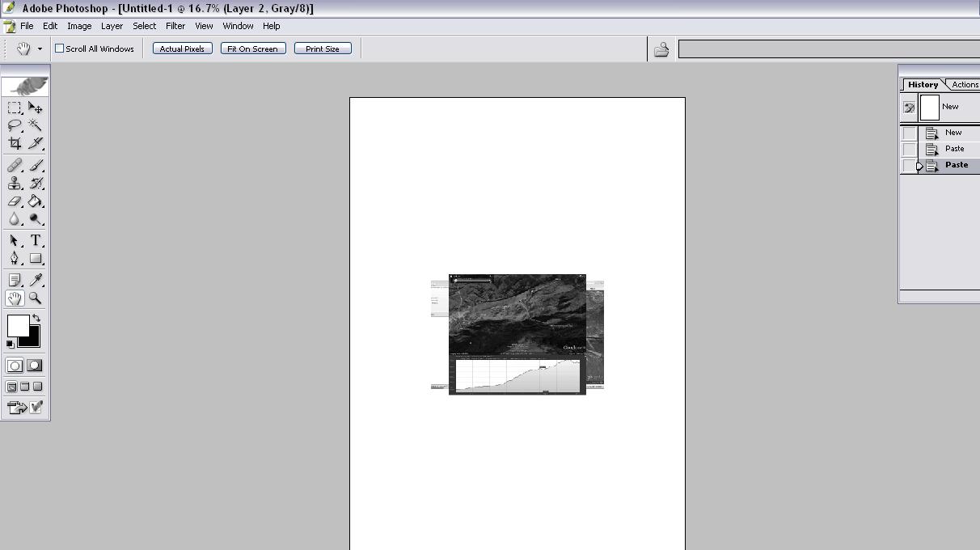This screenshot has width=980, height=550.
Task: Swap foreground and background colors arrow
Action: [x=36, y=318]
